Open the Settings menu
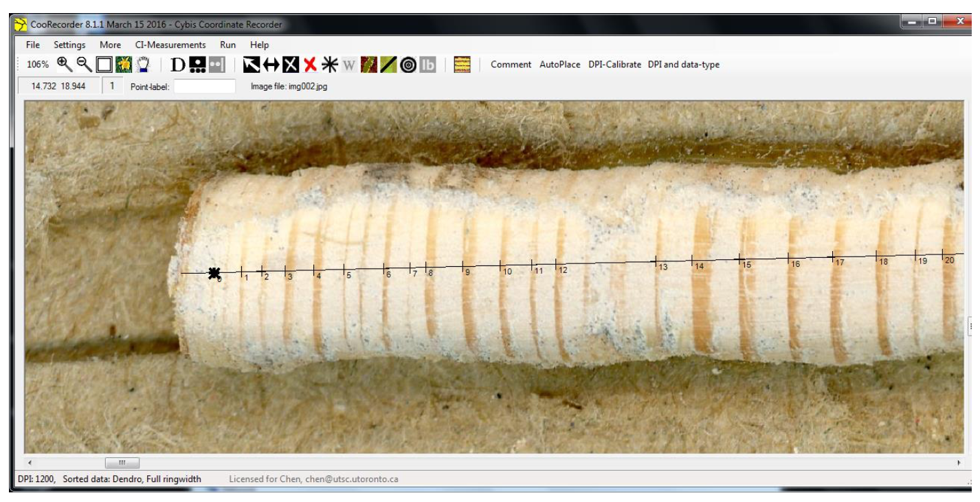Viewport: 980px width, 502px height. (69, 45)
